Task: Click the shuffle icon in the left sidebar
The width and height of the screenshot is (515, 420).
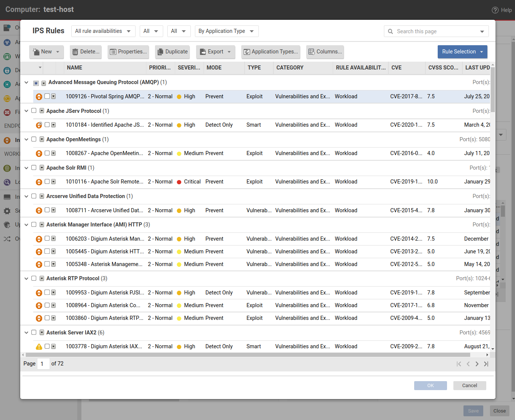Action: point(7,239)
